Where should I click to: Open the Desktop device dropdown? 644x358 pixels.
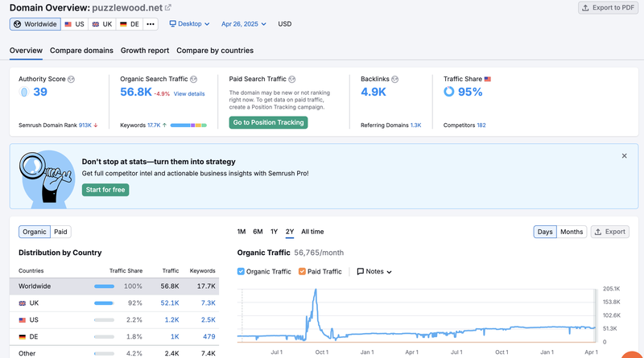point(189,24)
